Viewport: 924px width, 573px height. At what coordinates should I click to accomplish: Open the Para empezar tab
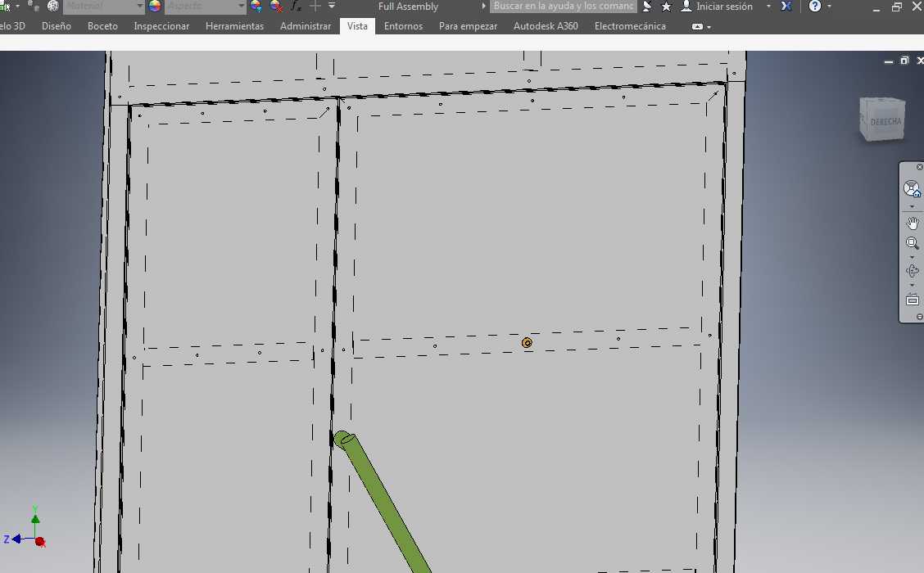coord(468,26)
